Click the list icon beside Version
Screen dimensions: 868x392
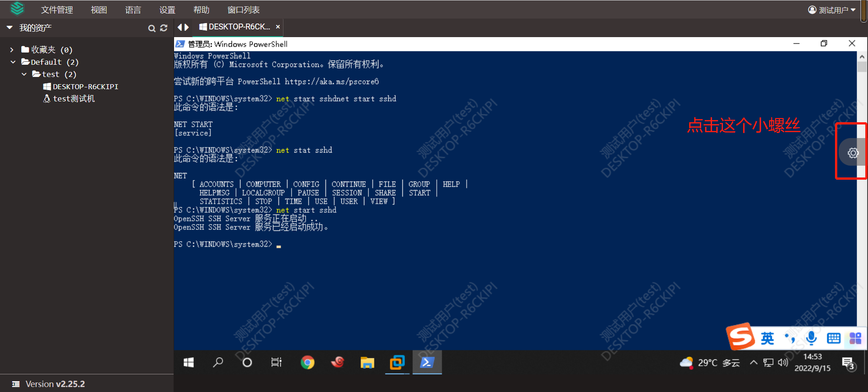pyautogui.click(x=16, y=384)
